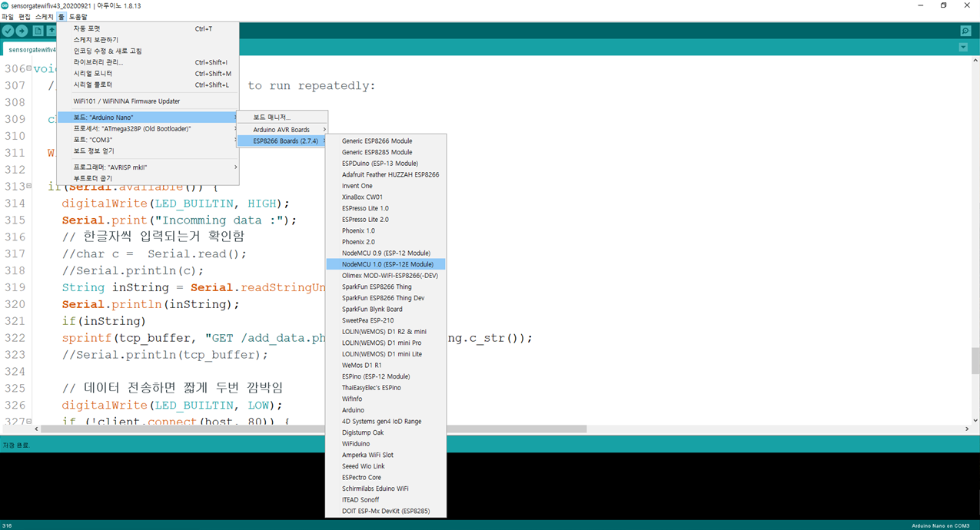The height and width of the screenshot is (530, 980).
Task: Choose LOLIN(WEMOS) D1 R2 & mini
Action: click(386, 332)
